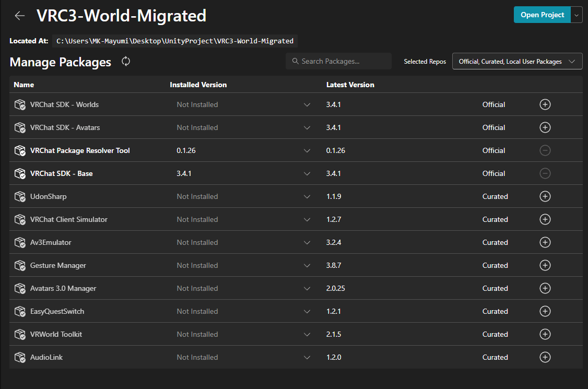Click the package icon beside EasyQuestSwitch
Image resolution: width=588 pixels, height=389 pixels.
[x=20, y=311]
